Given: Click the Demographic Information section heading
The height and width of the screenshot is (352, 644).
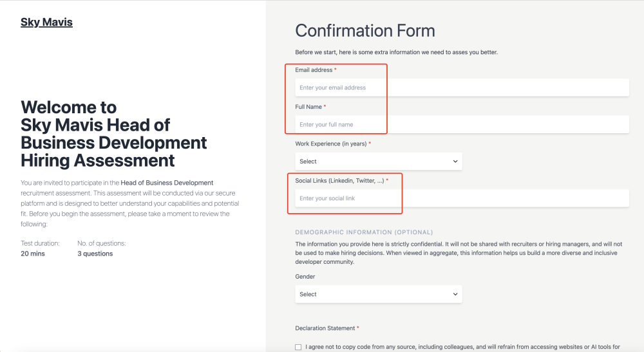Looking at the screenshot, I should [x=364, y=232].
